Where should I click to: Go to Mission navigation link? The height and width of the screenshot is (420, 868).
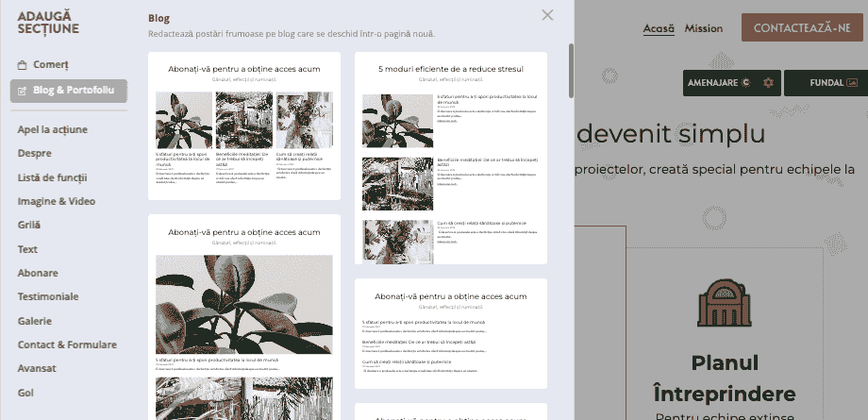tap(704, 28)
